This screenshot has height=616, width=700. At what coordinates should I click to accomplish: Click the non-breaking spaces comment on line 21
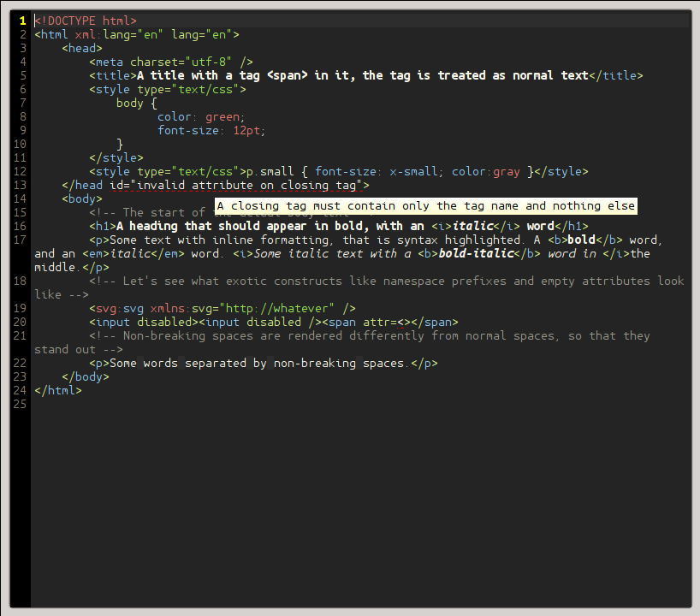click(x=342, y=343)
